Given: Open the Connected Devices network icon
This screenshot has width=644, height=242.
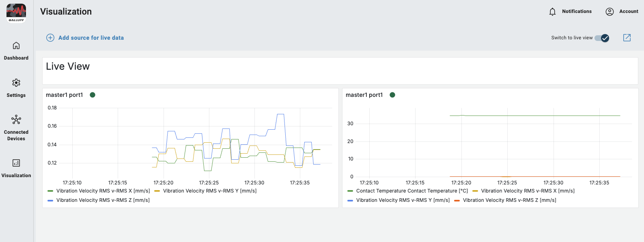Looking at the screenshot, I should coord(16,120).
